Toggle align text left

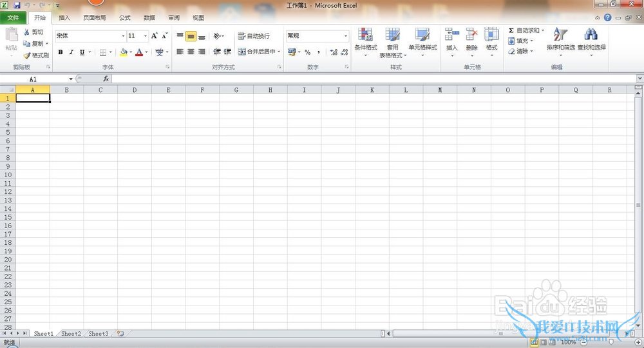(x=180, y=52)
